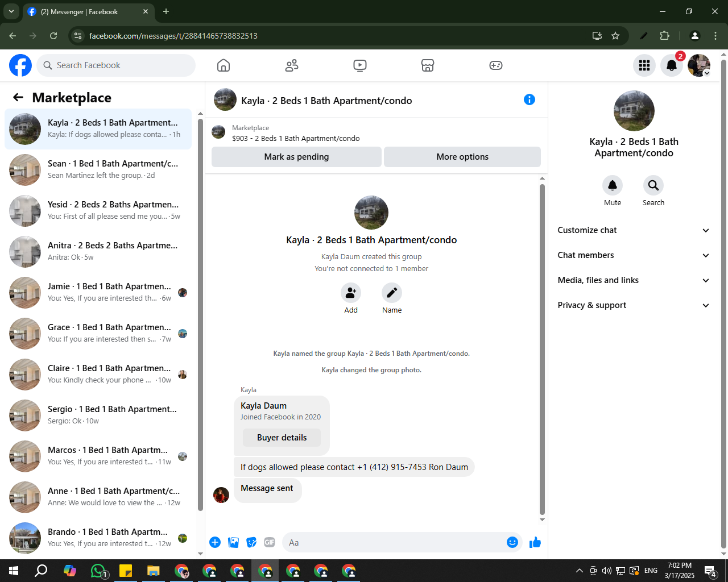Viewport: 728px width, 582px height.
Task: Open the Friends icon in top navigation
Action: tap(292, 65)
